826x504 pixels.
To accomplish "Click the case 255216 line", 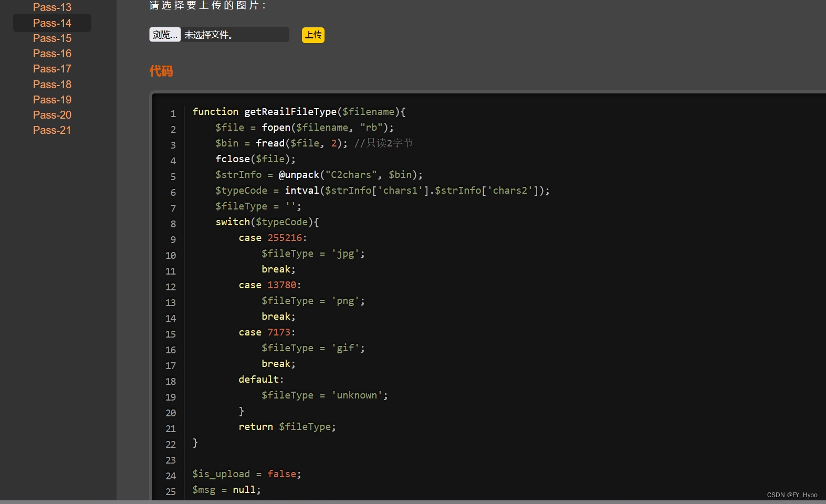I will pos(273,238).
